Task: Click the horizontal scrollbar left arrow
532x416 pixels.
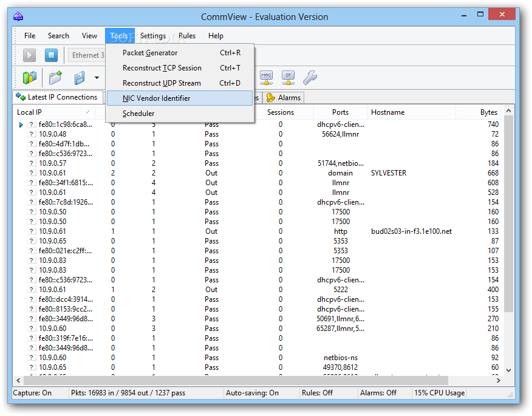Action: (18, 380)
